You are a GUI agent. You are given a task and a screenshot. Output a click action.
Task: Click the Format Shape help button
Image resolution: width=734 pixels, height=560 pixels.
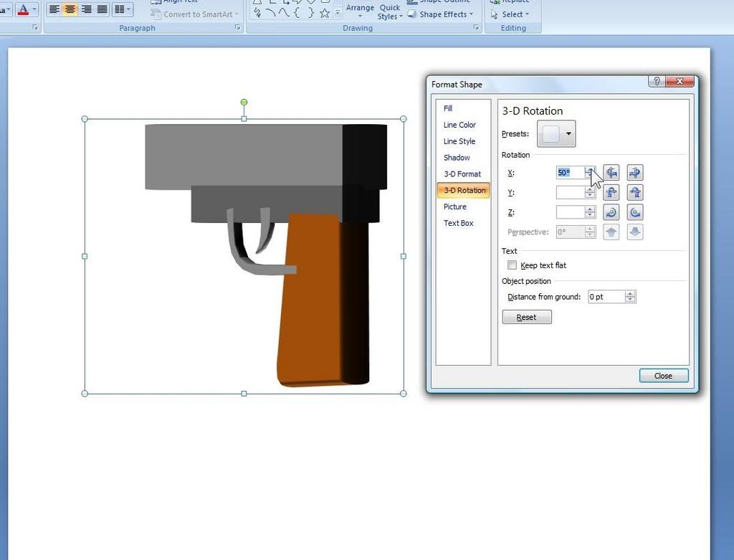click(657, 82)
